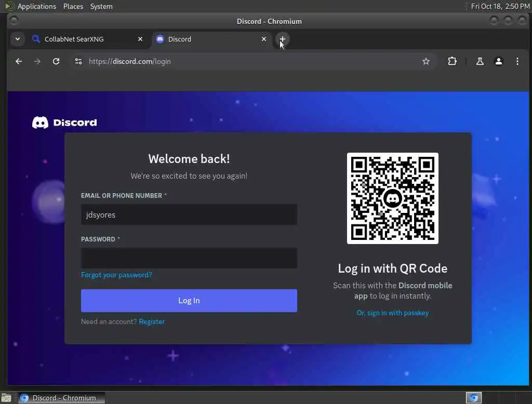Open the System menu
Screen dimensions: 532x404
[101, 6]
